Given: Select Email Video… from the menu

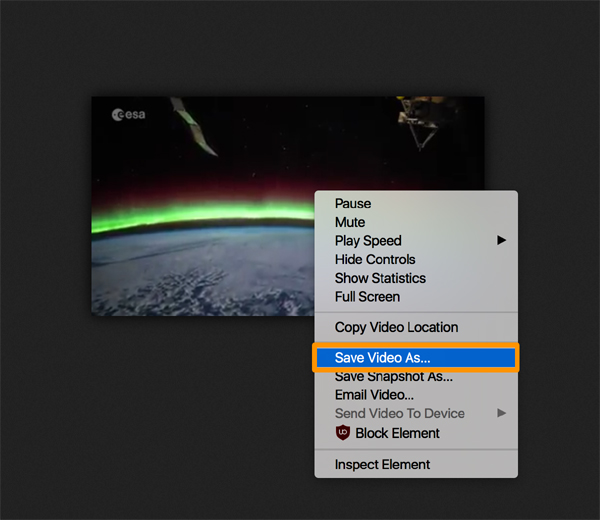Looking at the screenshot, I should pos(374,395).
